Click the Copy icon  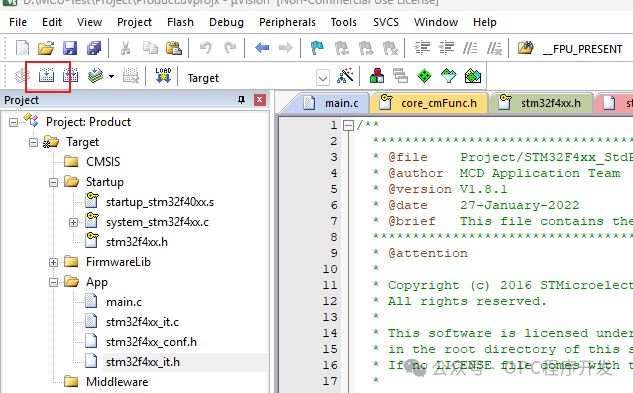(x=150, y=48)
